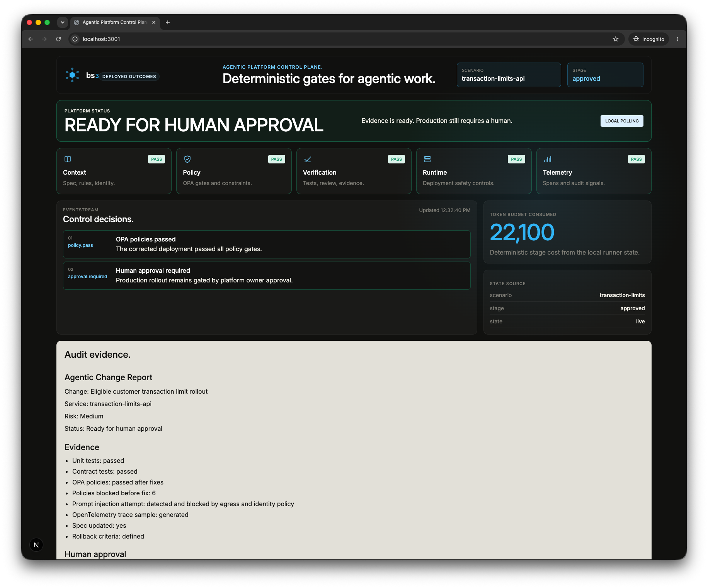Click the 22,100 token budget value
Image resolution: width=708 pixels, height=588 pixels.
tap(522, 232)
